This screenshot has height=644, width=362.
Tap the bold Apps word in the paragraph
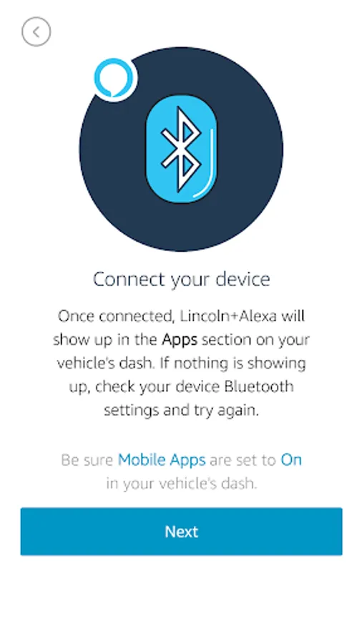[180, 341]
